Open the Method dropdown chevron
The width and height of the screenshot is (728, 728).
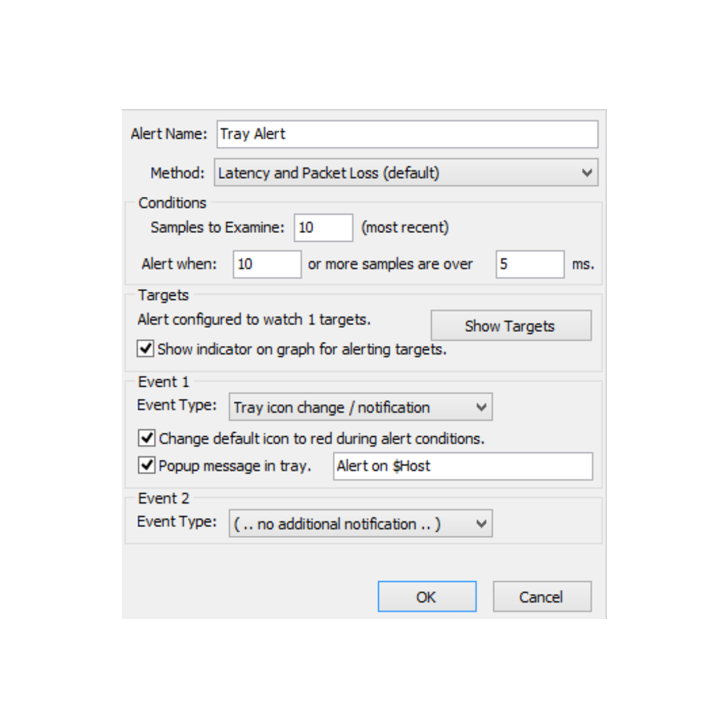point(587,173)
